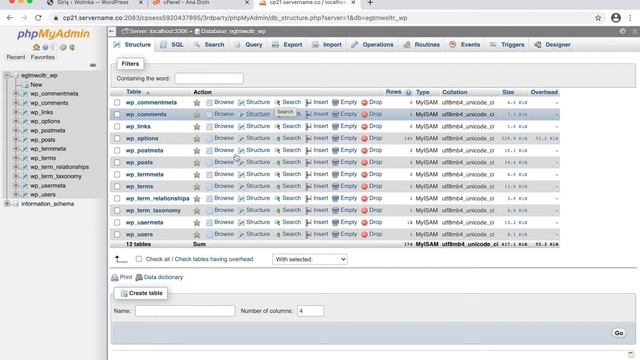This screenshot has width=640, height=360.
Task: Check the wp_posts row checkbox
Action: [117, 162]
